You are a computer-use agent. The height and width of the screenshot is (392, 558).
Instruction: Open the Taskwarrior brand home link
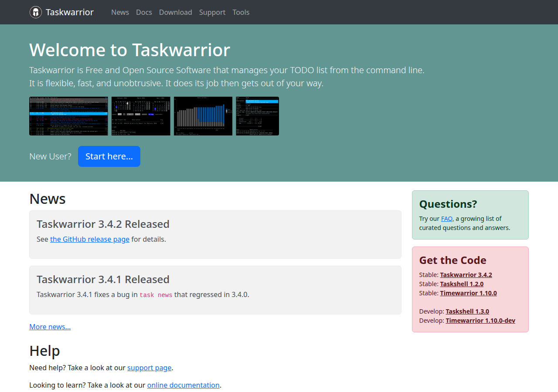pyautogui.click(x=61, y=12)
